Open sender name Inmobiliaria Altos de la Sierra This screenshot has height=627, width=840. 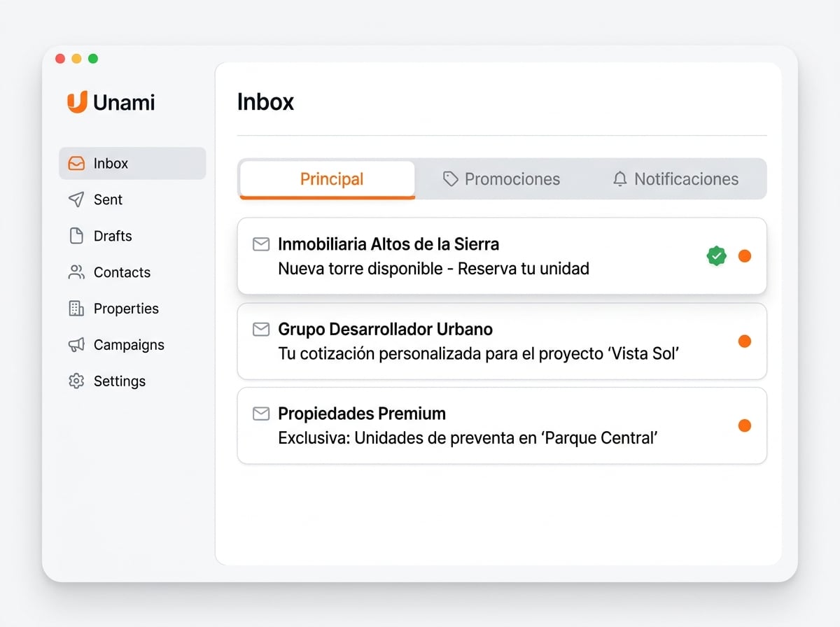point(388,244)
